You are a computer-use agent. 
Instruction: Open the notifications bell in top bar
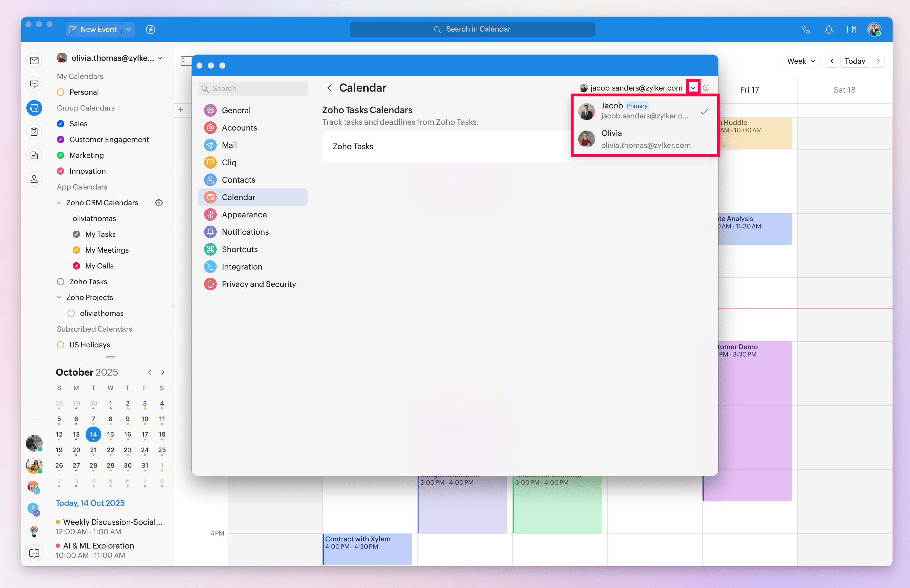[829, 29]
